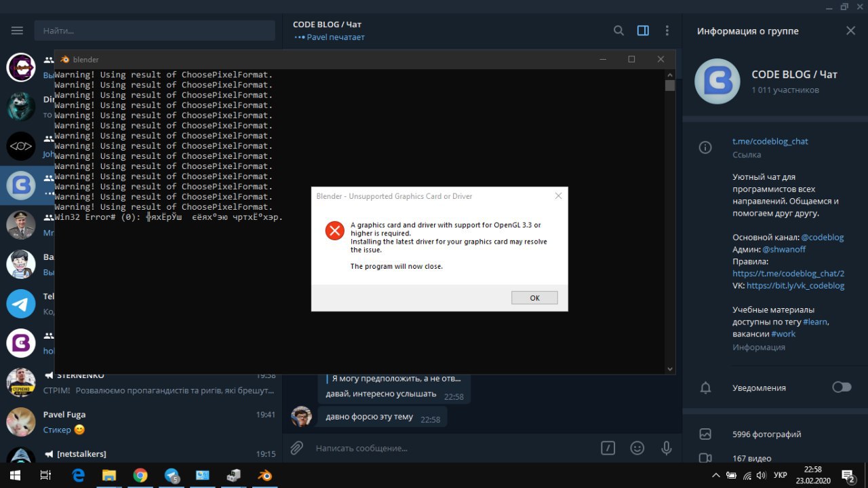Open the bot commands slash icon
The width and height of the screenshot is (868, 488).
pos(608,448)
